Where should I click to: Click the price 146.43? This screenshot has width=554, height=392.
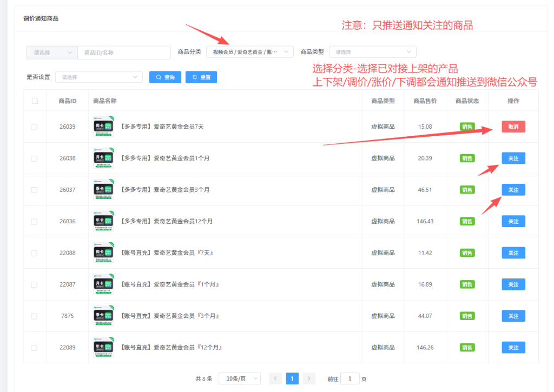(425, 222)
